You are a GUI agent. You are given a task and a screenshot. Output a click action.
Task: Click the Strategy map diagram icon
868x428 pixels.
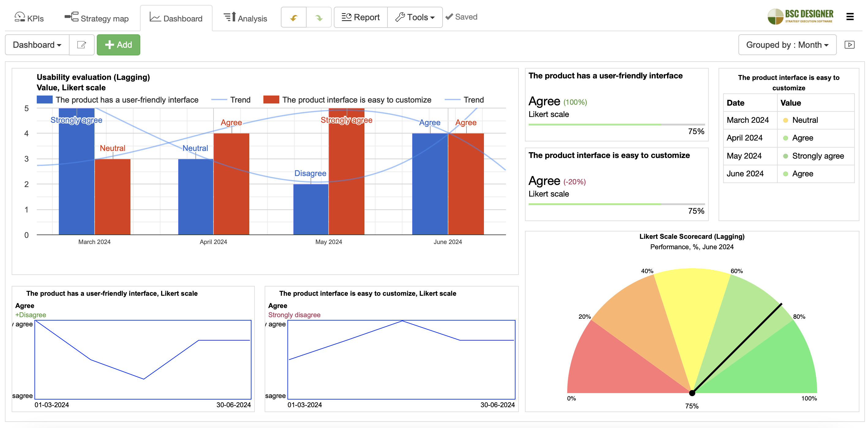coord(71,17)
